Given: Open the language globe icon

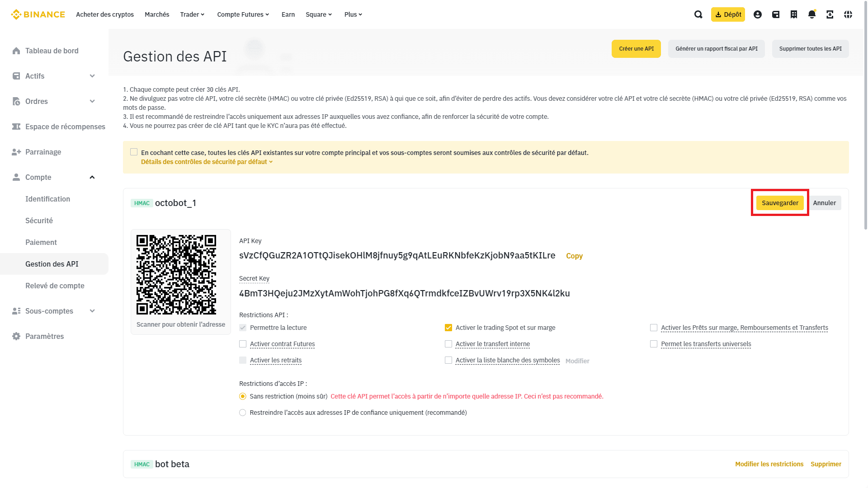Looking at the screenshot, I should coord(848,14).
